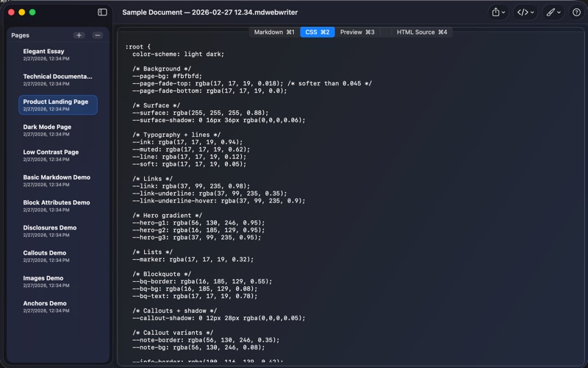
Task: Click the '--note-border' declaration line
Action: pos(206,340)
